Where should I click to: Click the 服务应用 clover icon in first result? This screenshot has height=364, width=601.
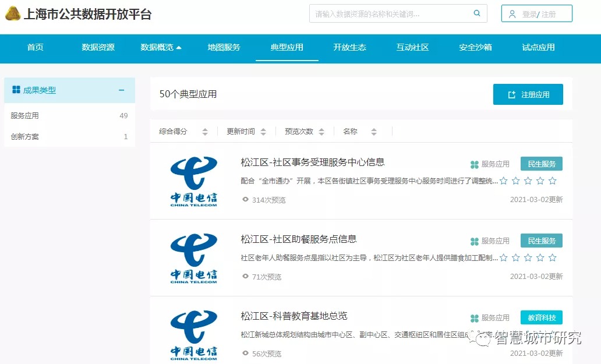click(474, 164)
